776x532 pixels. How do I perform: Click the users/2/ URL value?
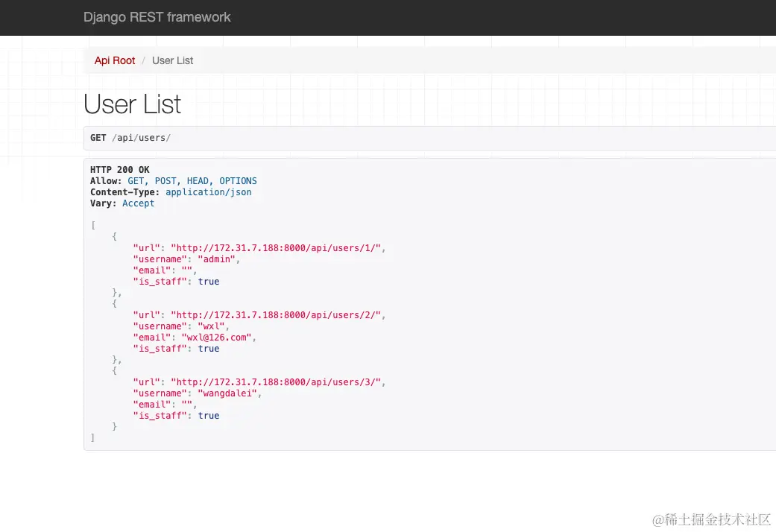pyautogui.click(x=276, y=315)
